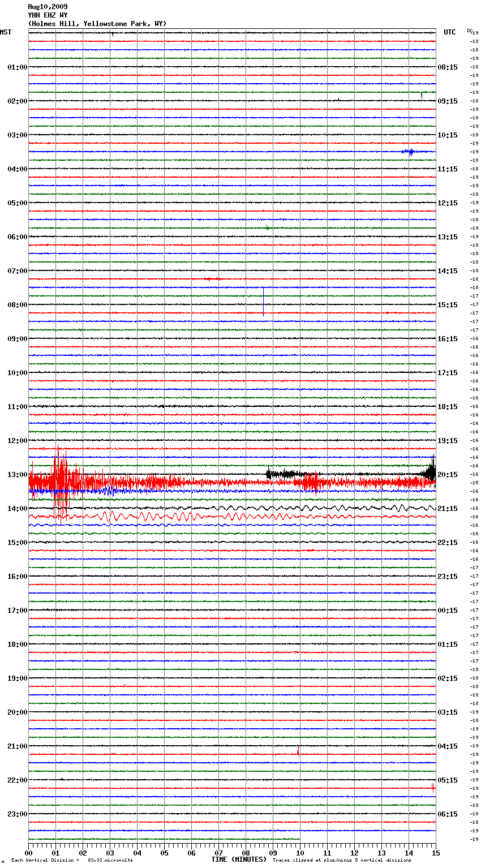
Task: Click the tall red spike below 08:00 trace
Action: [263, 301]
